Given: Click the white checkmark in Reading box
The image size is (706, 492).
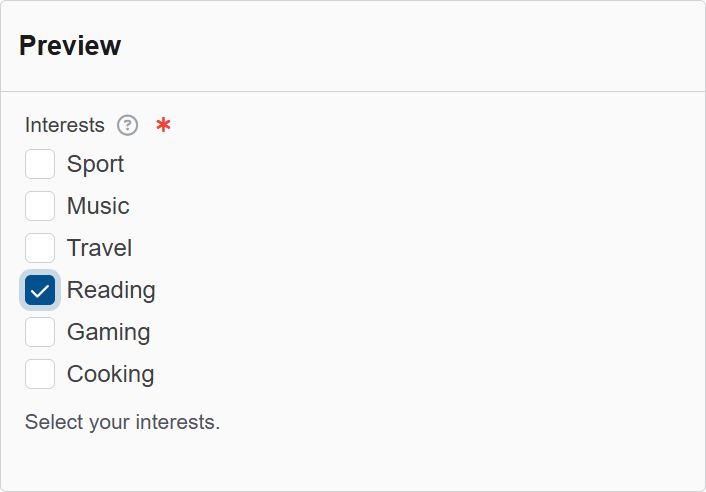Looking at the screenshot, I should coord(40,290).
